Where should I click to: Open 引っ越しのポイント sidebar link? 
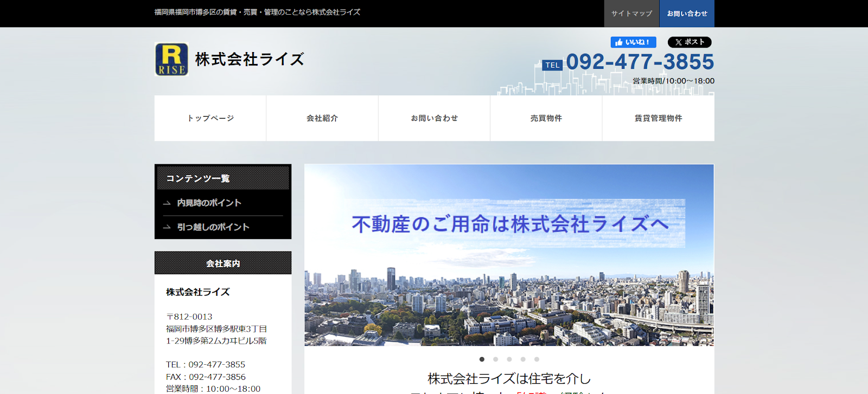pyautogui.click(x=213, y=227)
